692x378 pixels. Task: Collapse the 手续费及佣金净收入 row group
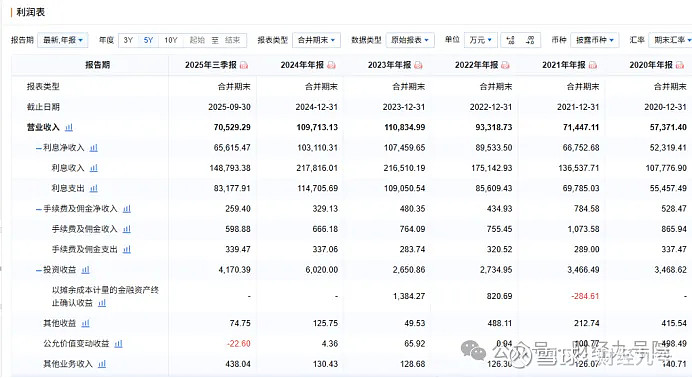[x=39, y=209]
